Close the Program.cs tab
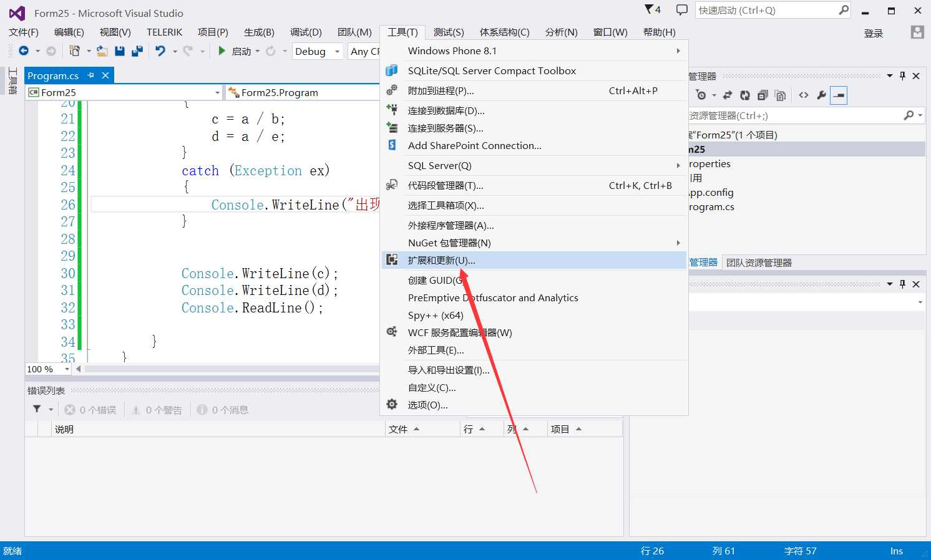The width and height of the screenshot is (931, 560). click(105, 75)
